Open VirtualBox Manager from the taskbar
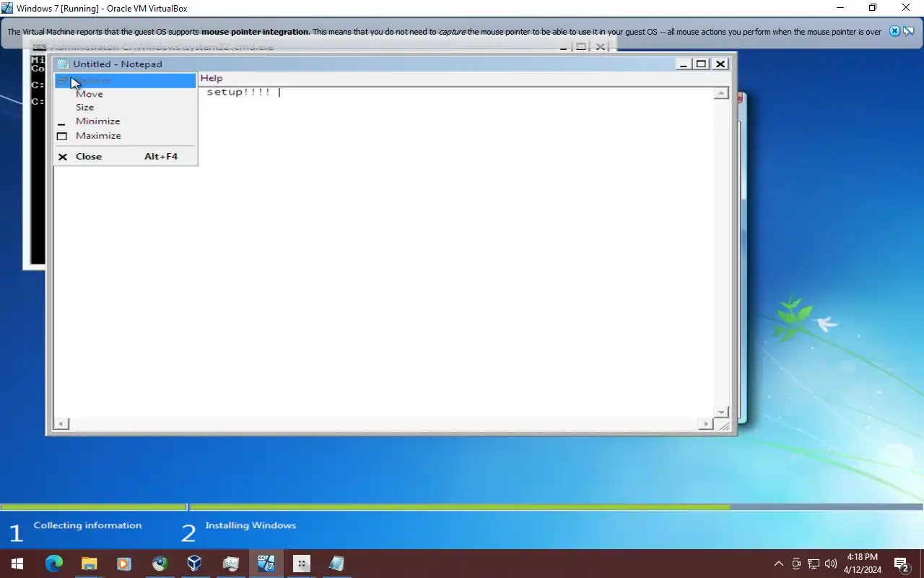924x578 pixels. click(x=195, y=564)
